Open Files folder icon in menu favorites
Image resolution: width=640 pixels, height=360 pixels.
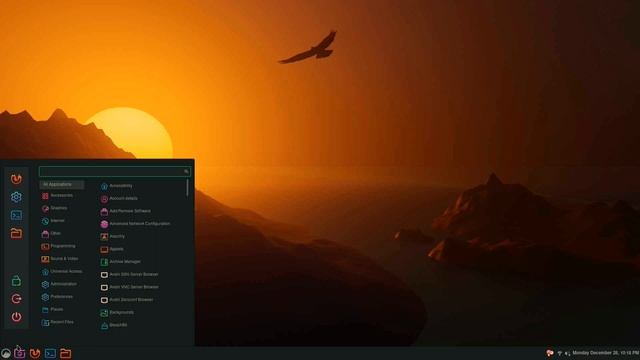[16, 233]
